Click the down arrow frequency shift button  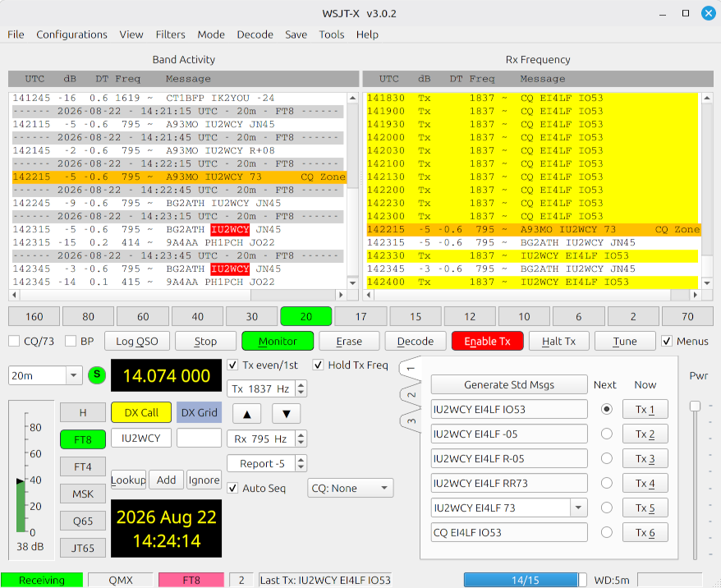(x=286, y=414)
